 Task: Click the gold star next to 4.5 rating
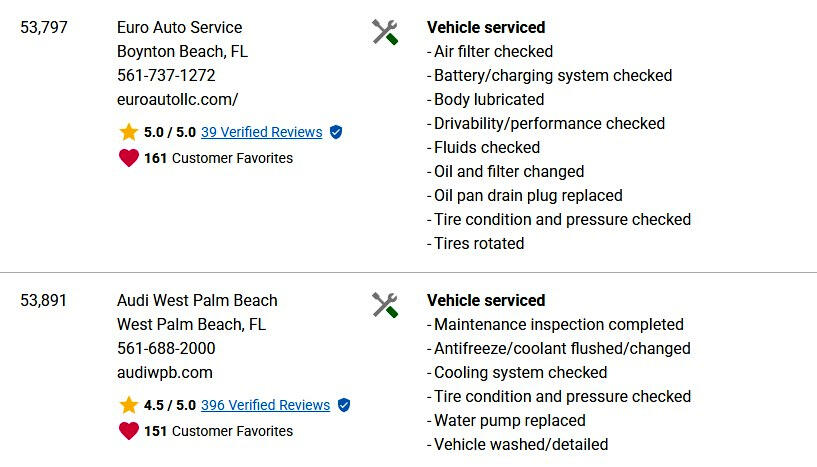tap(128, 405)
